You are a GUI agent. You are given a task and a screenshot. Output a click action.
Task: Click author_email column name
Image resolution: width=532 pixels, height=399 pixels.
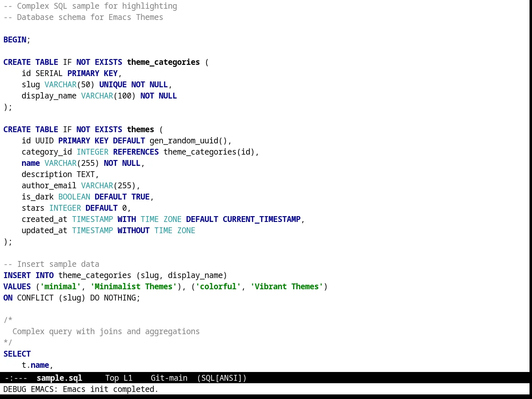[49, 185]
